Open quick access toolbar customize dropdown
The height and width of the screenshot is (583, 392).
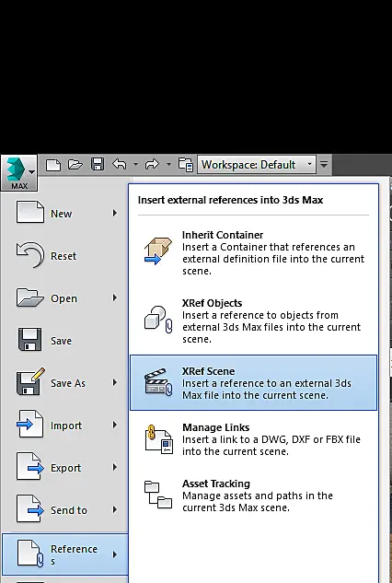[324, 164]
